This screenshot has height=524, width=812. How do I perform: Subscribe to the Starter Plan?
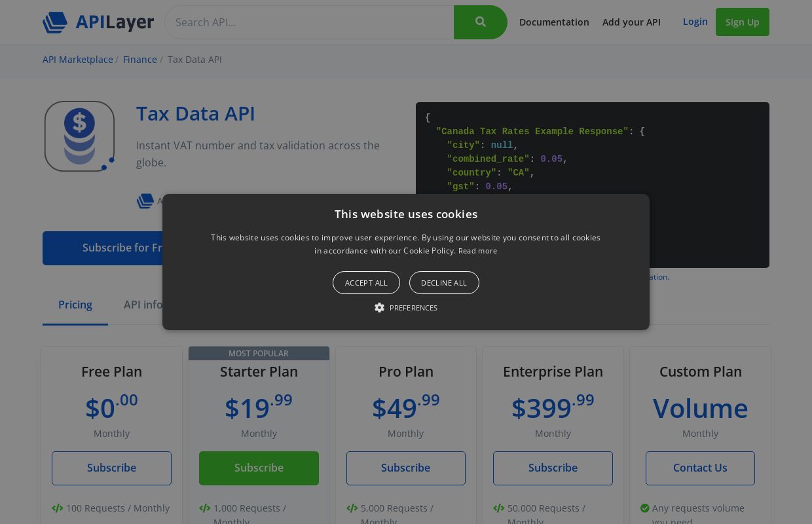click(259, 468)
